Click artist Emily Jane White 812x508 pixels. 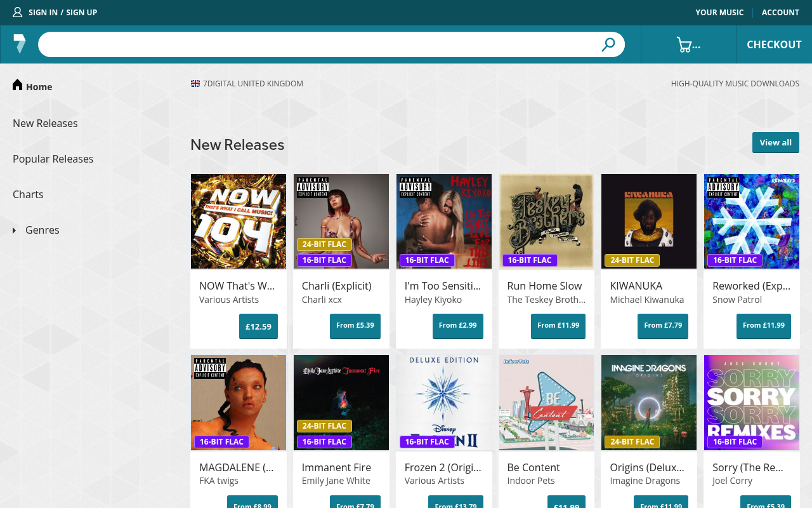[x=336, y=481]
